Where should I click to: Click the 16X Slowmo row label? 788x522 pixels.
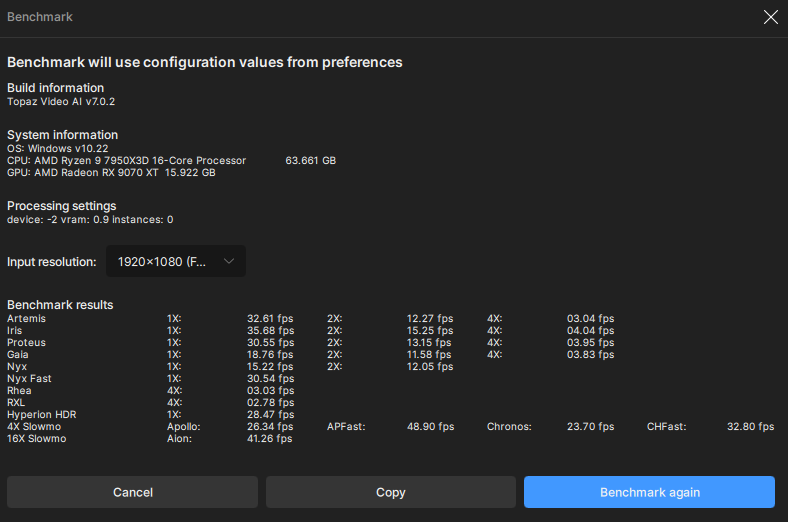(x=36, y=439)
